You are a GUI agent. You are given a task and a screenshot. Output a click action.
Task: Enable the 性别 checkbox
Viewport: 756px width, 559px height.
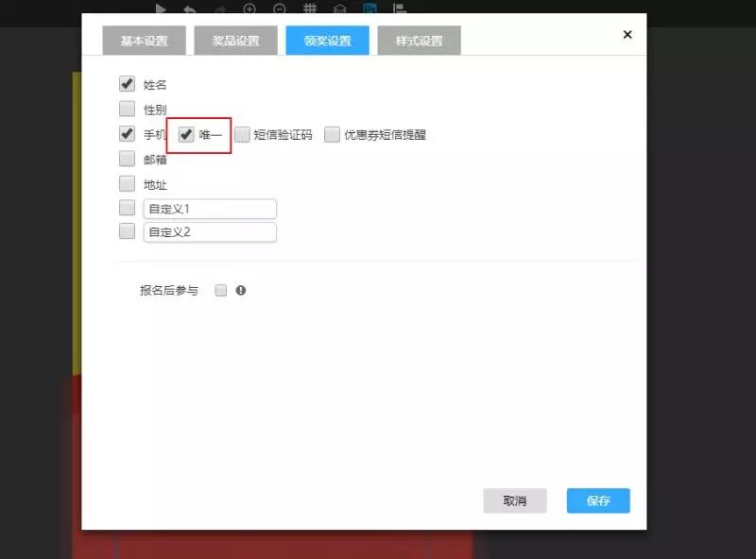127,109
